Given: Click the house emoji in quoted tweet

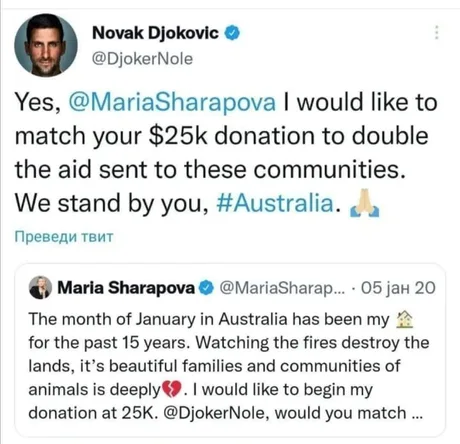Looking at the screenshot, I should click(404, 319).
